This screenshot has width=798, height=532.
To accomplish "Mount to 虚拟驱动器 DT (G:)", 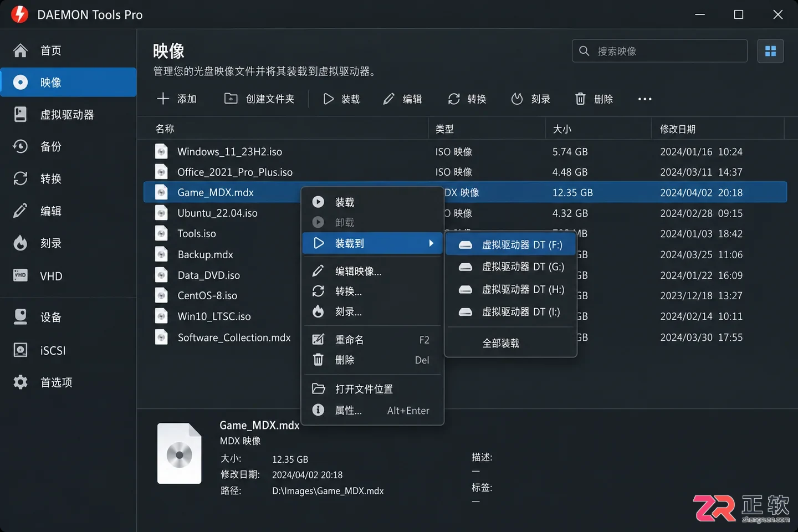I will (510, 267).
